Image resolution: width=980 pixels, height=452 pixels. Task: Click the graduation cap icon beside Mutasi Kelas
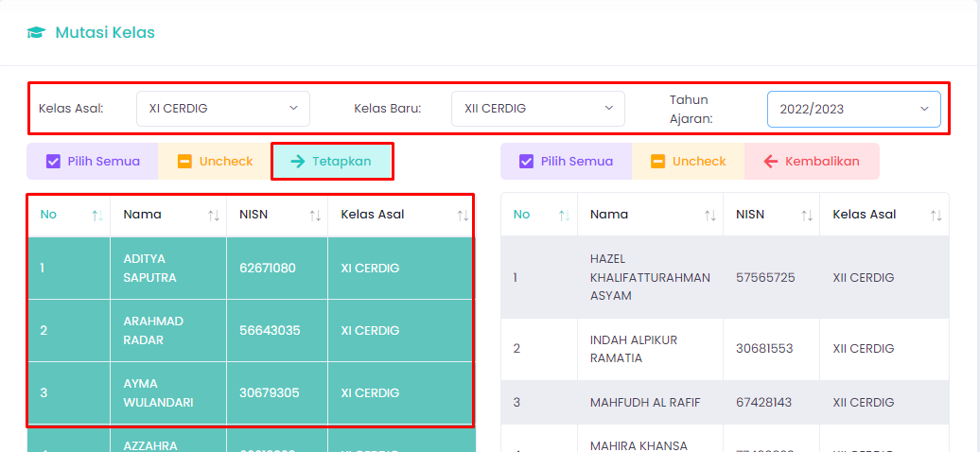(36, 33)
